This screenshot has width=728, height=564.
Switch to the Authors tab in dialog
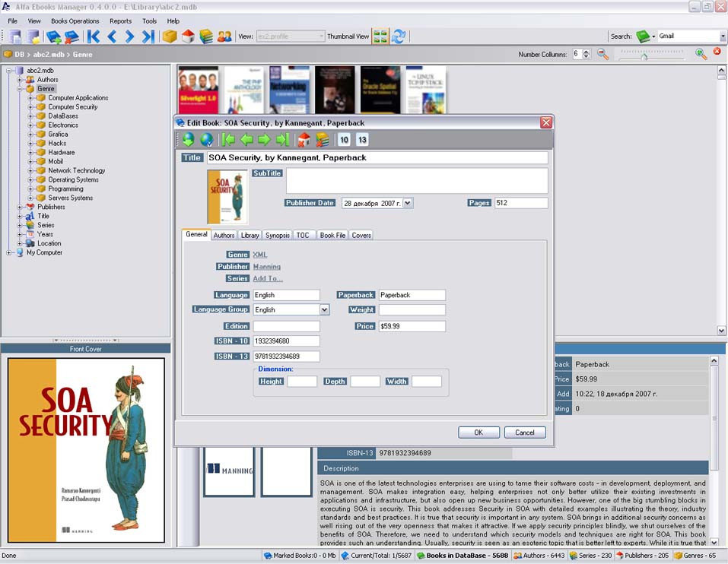point(224,235)
